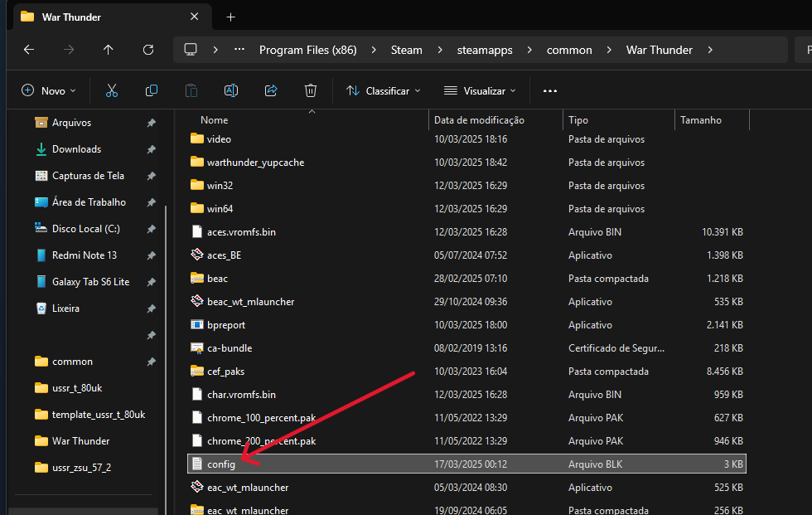
Task: Go up one folder level
Action: point(109,50)
